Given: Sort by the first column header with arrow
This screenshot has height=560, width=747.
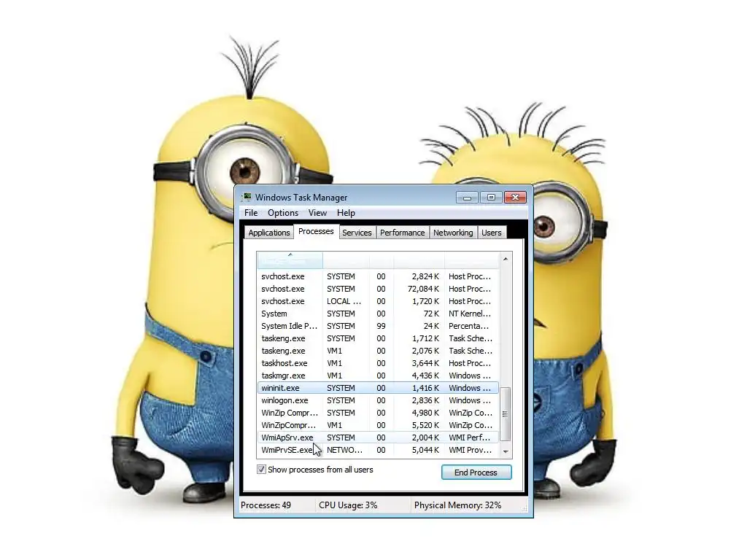Looking at the screenshot, I should tap(290, 260).
